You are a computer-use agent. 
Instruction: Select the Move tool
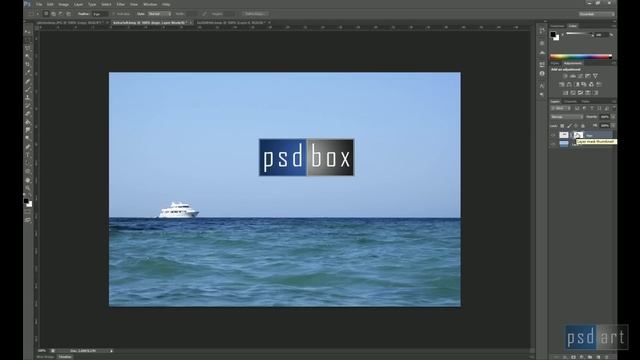[x=28, y=32]
